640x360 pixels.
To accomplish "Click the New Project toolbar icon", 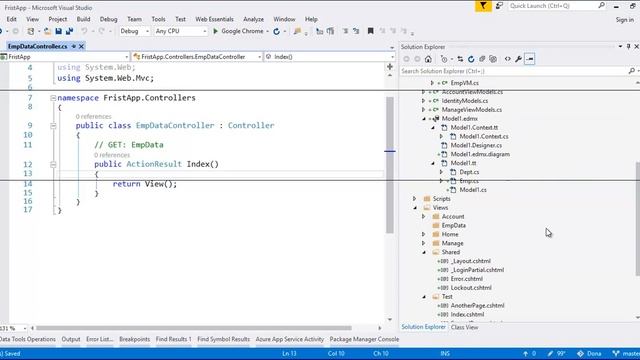I will [x=31, y=31].
